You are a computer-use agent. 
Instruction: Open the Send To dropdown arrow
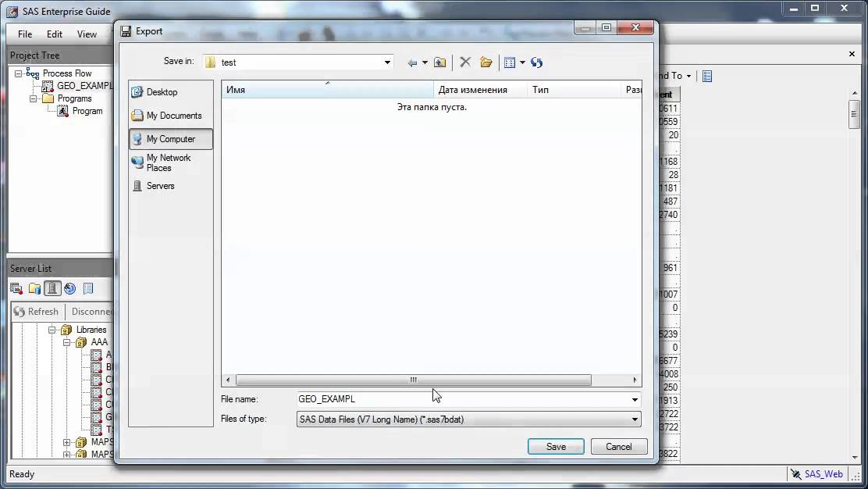click(x=688, y=76)
